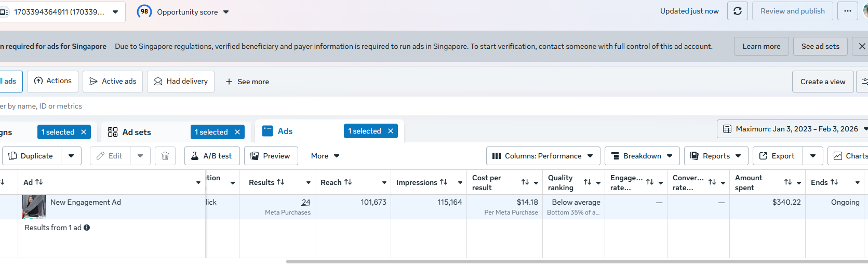The height and width of the screenshot is (280, 868).
Task: Open the ad Preview
Action: (x=271, y=156)
